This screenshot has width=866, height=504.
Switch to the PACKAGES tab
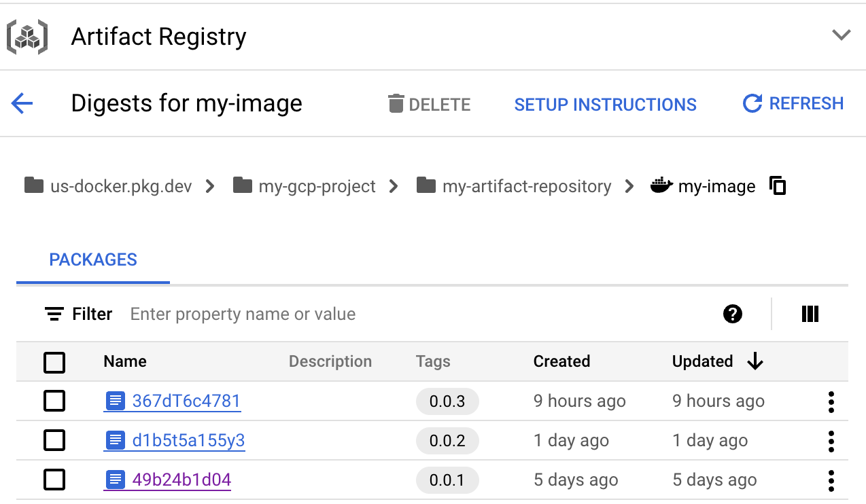coord(93,260)
